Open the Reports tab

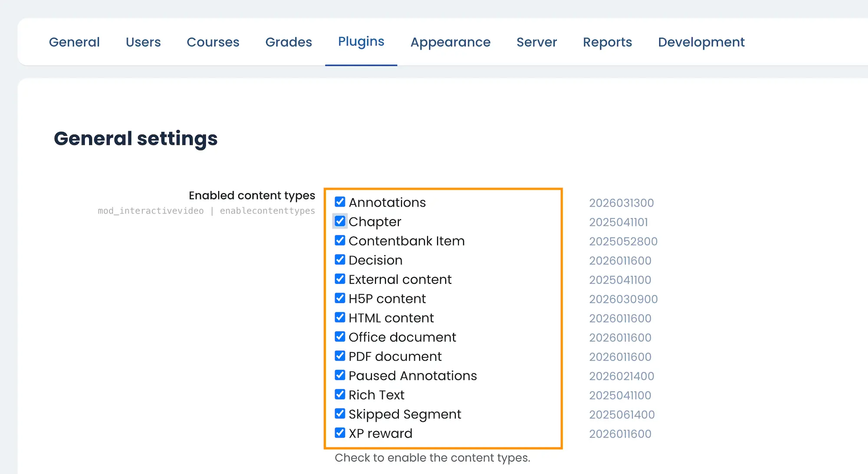[607, 42]
